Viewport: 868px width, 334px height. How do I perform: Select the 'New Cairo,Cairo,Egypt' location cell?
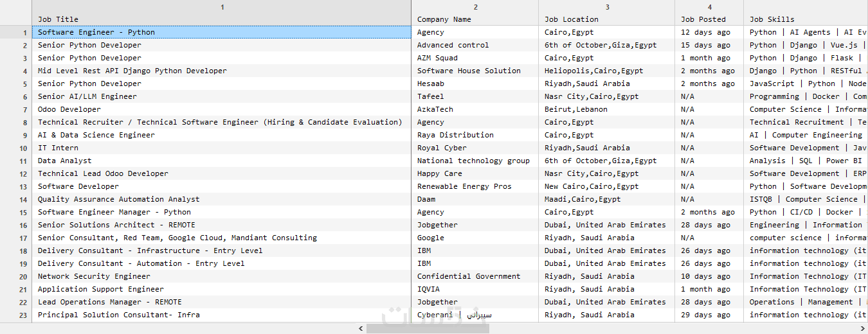[x=607, y=186]
